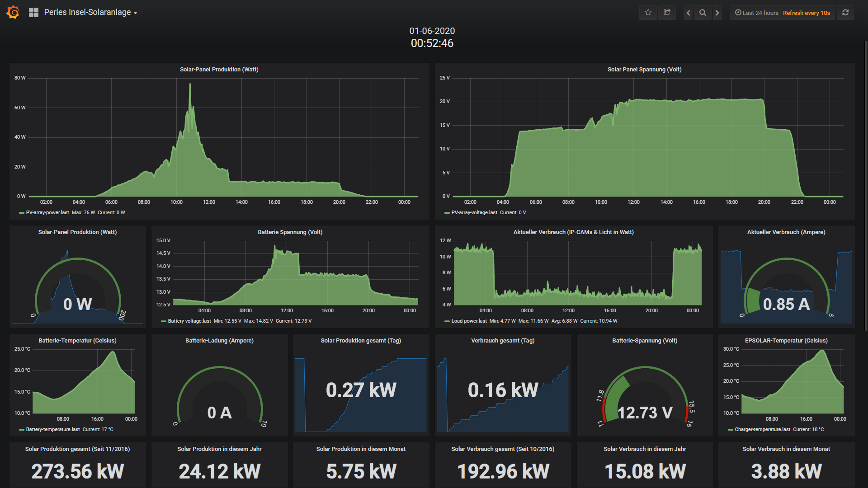868x488 pixels.
Task: Refresh dashboard with circular arrows icon
Action: (x=845, y=13)
